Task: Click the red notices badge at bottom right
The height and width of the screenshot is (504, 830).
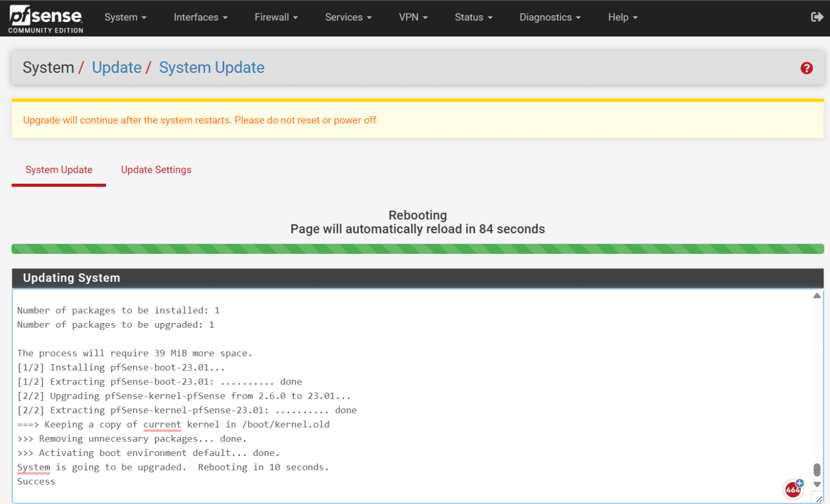Action: coord(792,489)
